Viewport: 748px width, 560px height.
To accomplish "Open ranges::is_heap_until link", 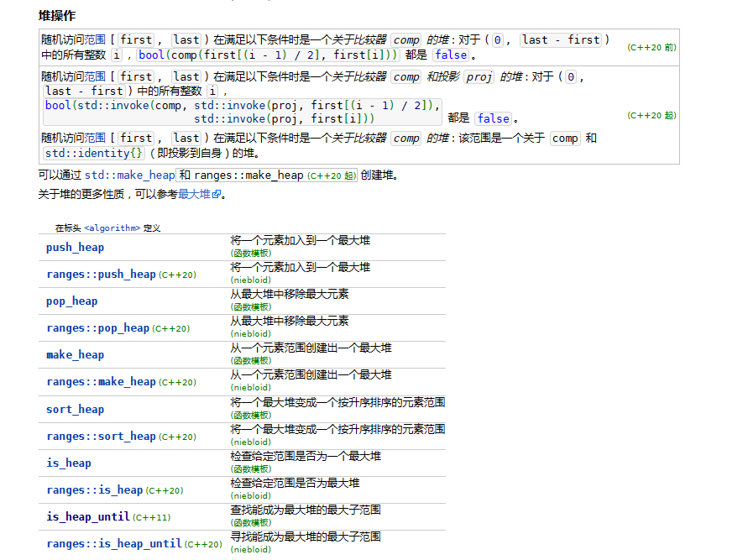I will pyautogui.click(x=114, y=544).
